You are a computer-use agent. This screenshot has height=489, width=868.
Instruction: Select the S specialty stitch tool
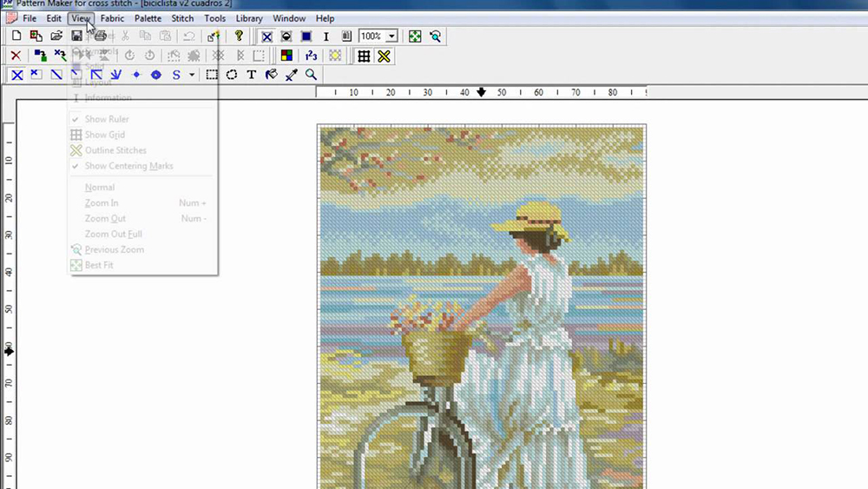pyautogui.click(x=176, y=75)
